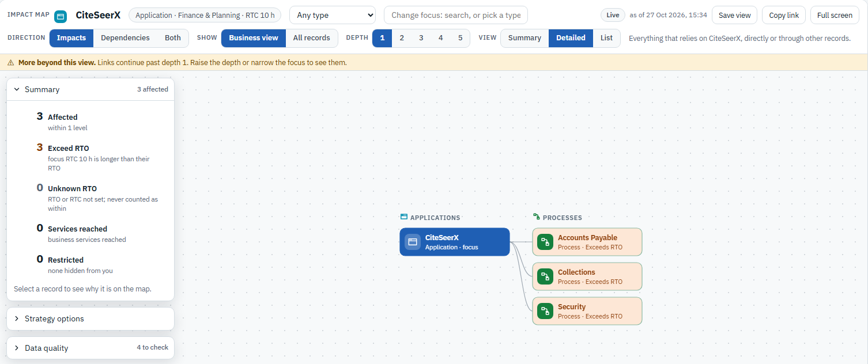Set direction to Both
This screenshot has width=868, height=364.
(x=173, y=38)
